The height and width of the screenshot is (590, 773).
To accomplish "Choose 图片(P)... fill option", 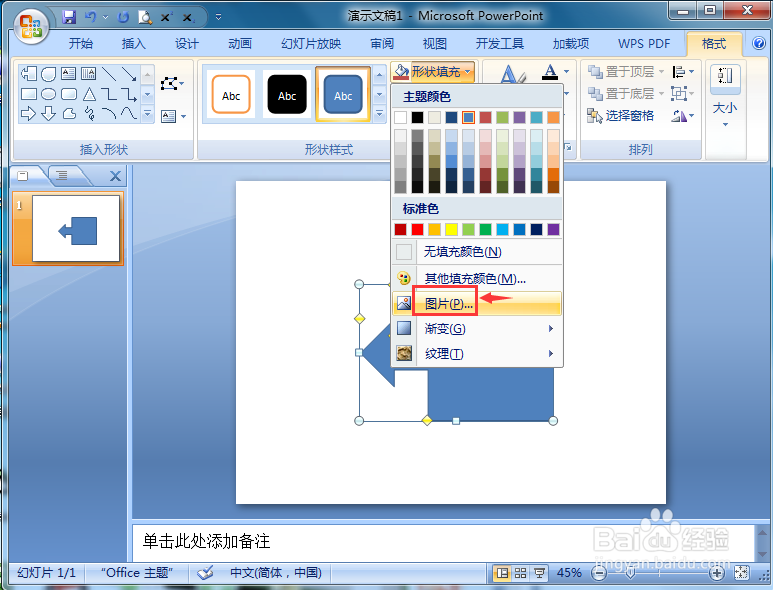I will tap(477, 303).
